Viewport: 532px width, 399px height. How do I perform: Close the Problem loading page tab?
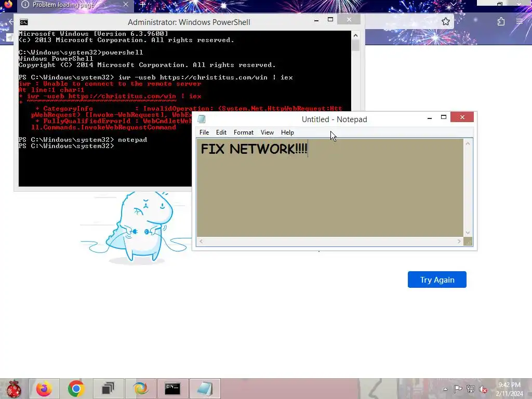pos(126,4)
